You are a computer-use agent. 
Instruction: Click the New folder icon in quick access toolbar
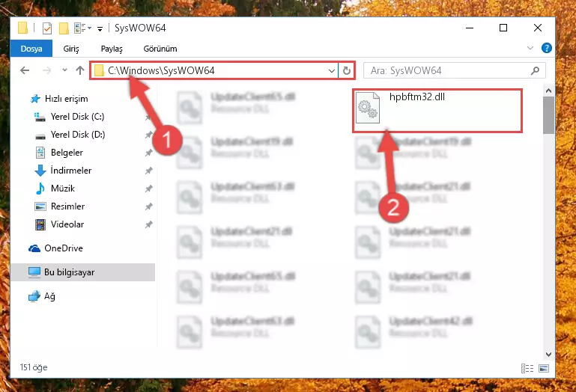[64, 28]
